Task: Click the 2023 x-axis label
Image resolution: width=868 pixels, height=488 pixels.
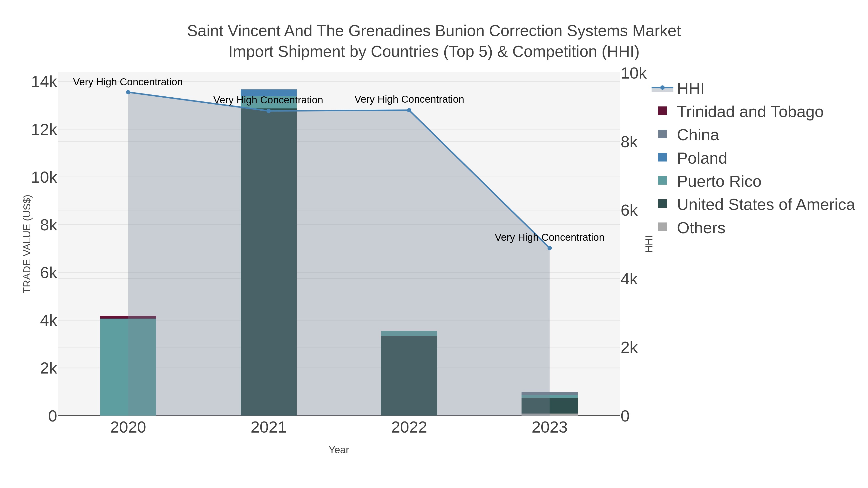Action: [549, 428]
